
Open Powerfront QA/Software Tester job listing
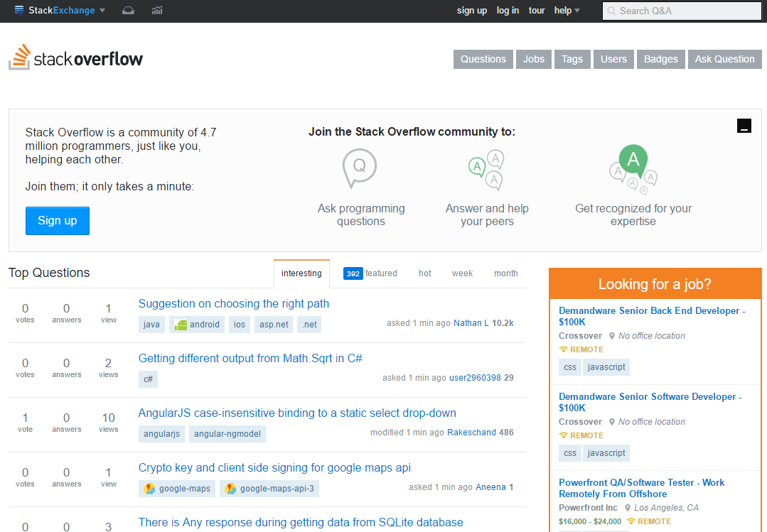[x=642, y=489]
